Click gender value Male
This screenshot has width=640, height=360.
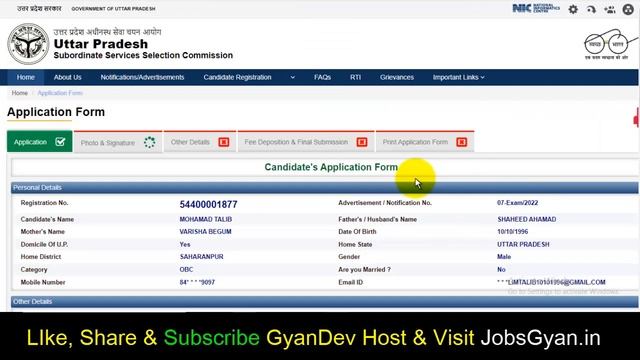504,257
